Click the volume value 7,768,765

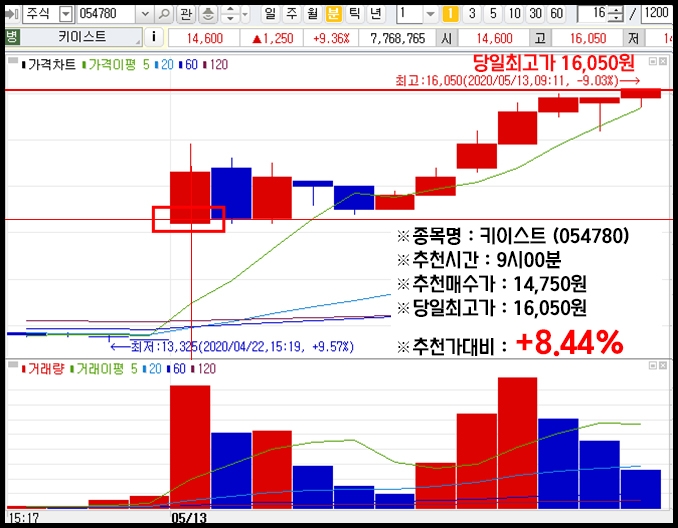click(x=398, y=38)
